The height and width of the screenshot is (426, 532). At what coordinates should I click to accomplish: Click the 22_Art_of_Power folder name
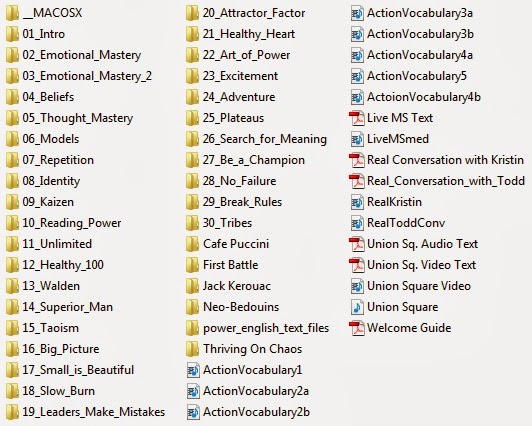click(247, 55)
